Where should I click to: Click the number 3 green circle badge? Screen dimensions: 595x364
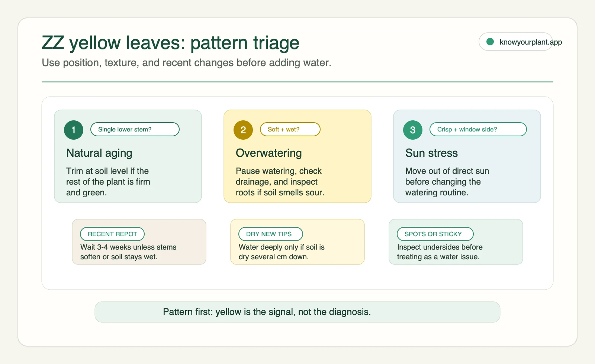click(413, 130)
